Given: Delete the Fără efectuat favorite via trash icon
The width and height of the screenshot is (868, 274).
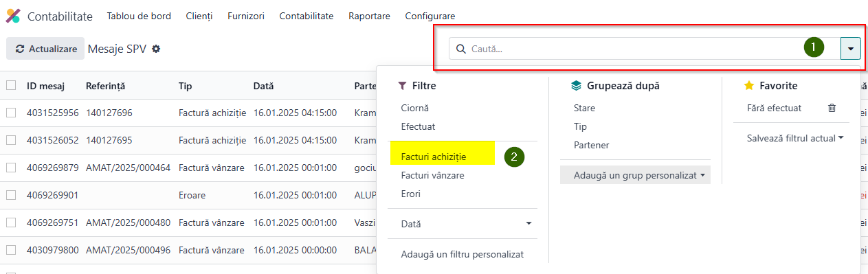Looking at the screenshot, I should coord(832,108).
